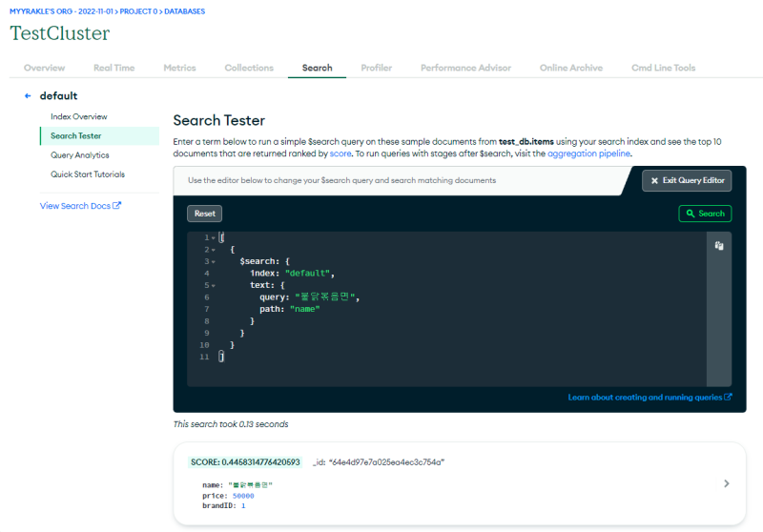763x532 pixels.
Task: Select Index Overview in the sidebar
Action: point(86,116)
